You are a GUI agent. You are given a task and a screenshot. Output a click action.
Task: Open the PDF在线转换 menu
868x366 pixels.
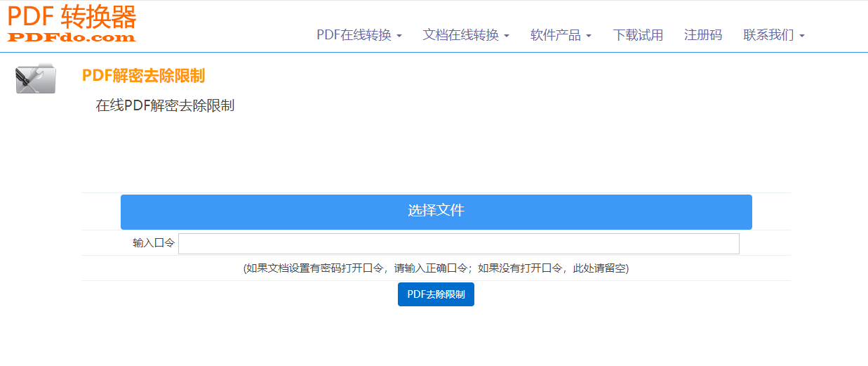[x=354, y=35]
